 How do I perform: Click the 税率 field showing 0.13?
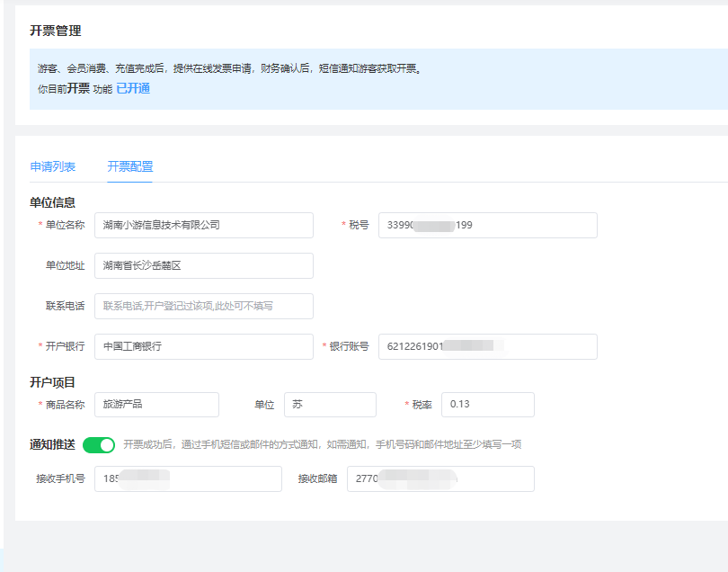487,405
